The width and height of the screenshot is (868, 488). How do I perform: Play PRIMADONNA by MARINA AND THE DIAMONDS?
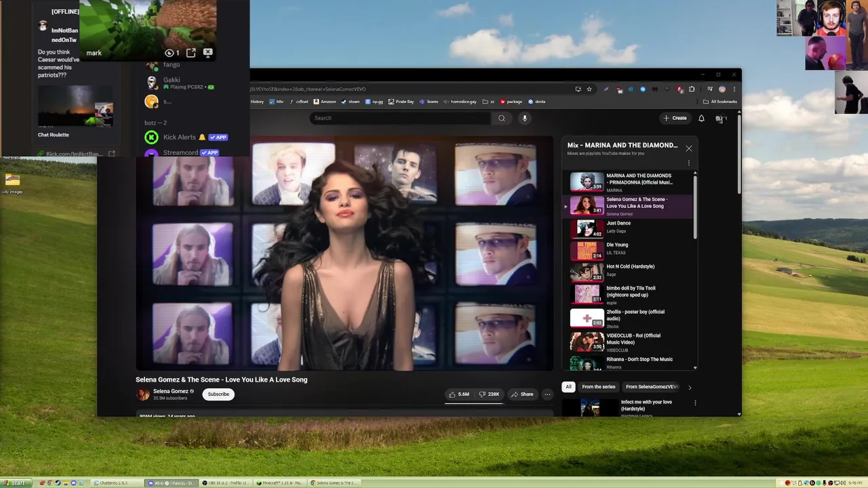point(627,182)
